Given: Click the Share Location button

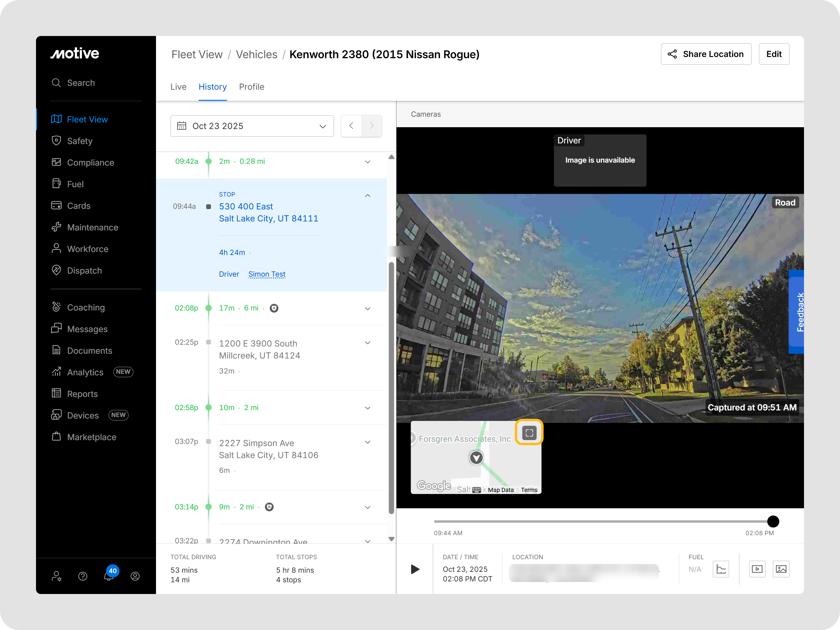Looking at the screenshot, I should [706, 54].
